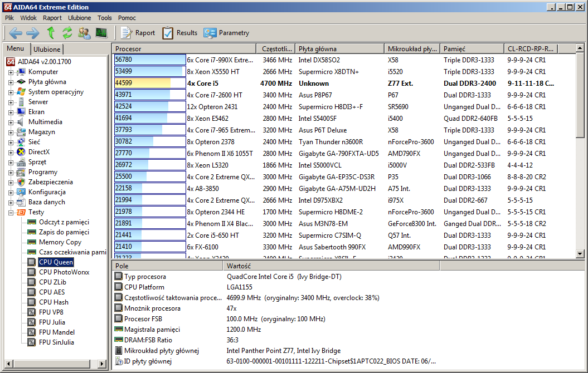Click the Results toolbar button
Screen dimensions: 588x373
tap(179, 33)
